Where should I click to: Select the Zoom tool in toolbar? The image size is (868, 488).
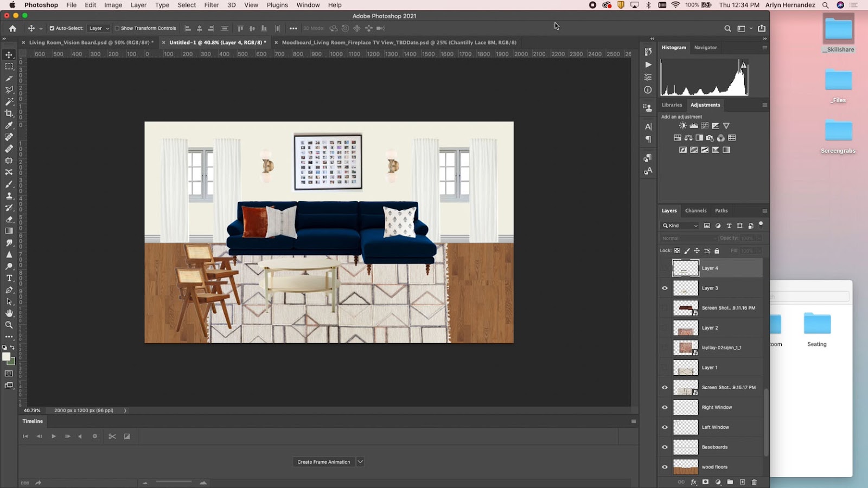pos(9,325)
